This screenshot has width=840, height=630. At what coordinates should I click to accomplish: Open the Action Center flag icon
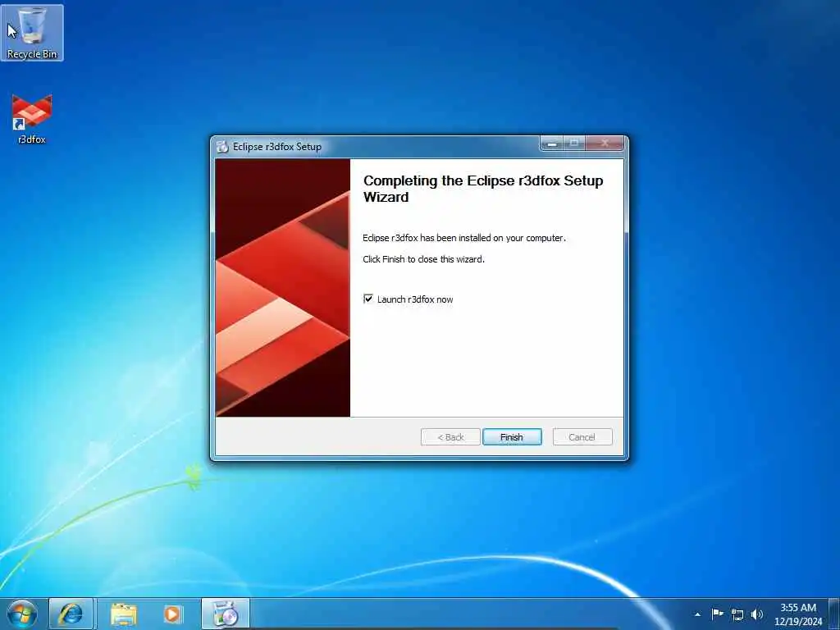[x=717, y=614]
